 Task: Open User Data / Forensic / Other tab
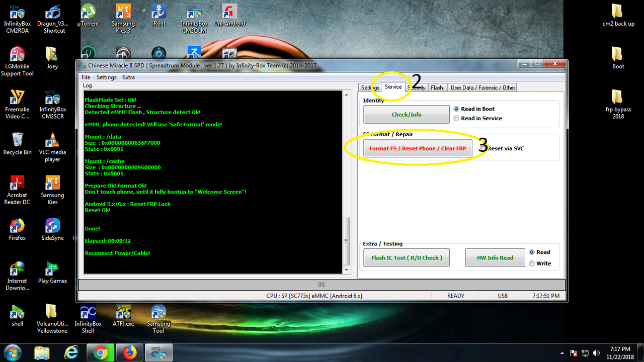pos(482,87)
